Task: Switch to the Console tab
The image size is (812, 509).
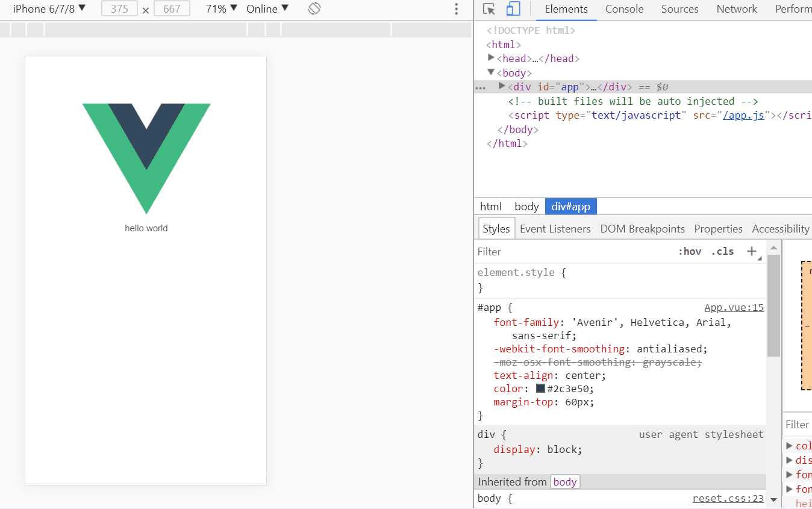Action: 624,9
